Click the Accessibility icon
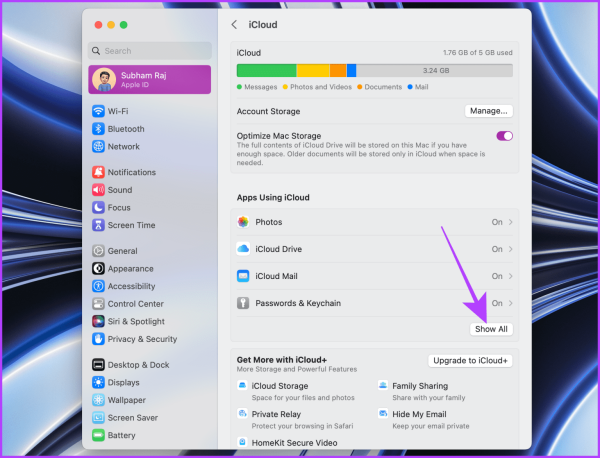This screenshot has height=458, width=600. [98, 286]
